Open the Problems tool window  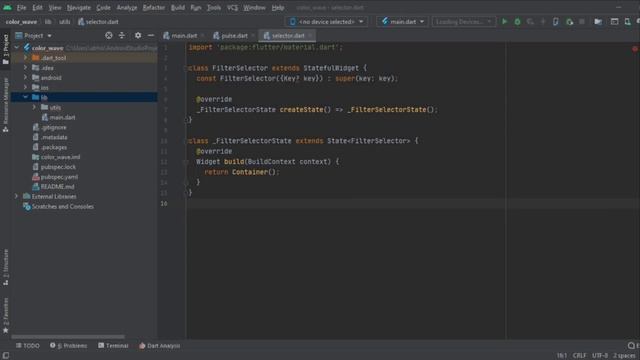tap(69, 346)
